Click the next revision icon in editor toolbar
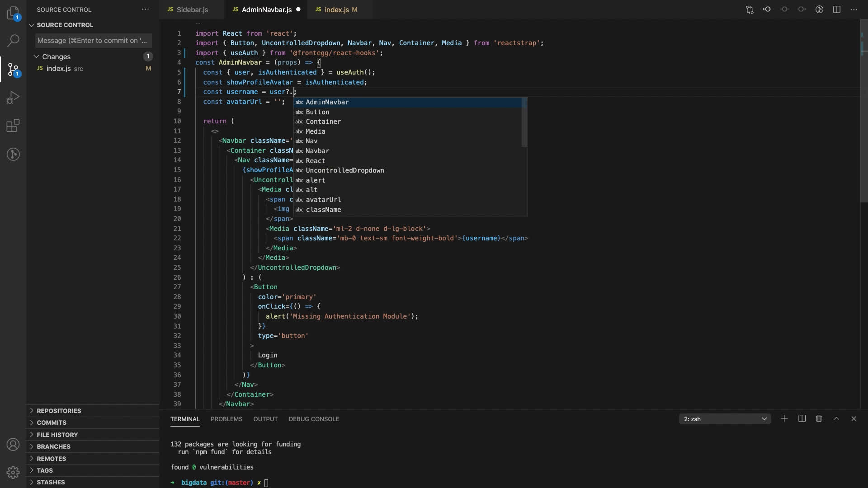The image size is (868, 488). click(x=802, y=9)
